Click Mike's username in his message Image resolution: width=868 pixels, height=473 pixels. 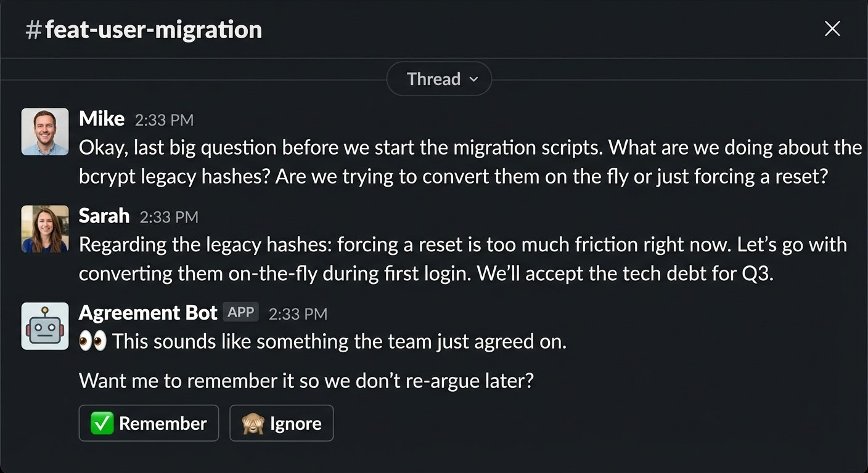[101, 118]
